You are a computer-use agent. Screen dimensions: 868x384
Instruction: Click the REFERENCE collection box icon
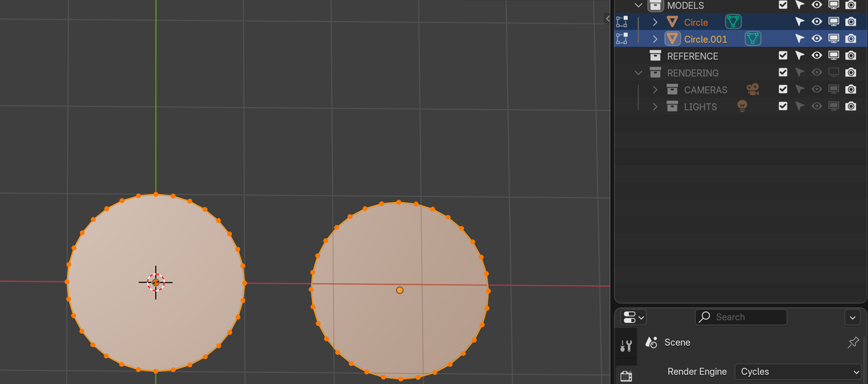655,56
